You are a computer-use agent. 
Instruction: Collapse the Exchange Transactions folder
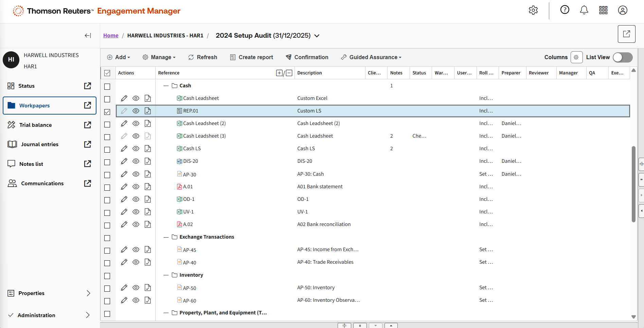tap(166, 237)
